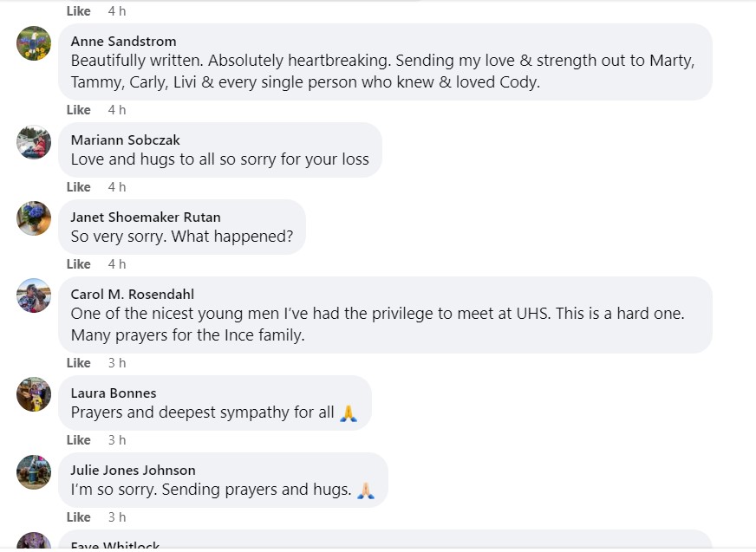Visit Mariann Sobczak's profile via name

coord(125,140)
